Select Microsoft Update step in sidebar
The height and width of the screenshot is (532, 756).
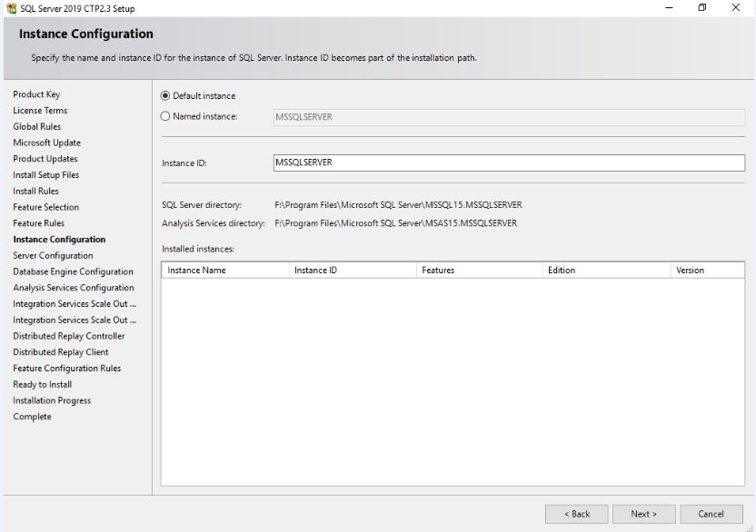pyautogui.click(x=46, y=143)
